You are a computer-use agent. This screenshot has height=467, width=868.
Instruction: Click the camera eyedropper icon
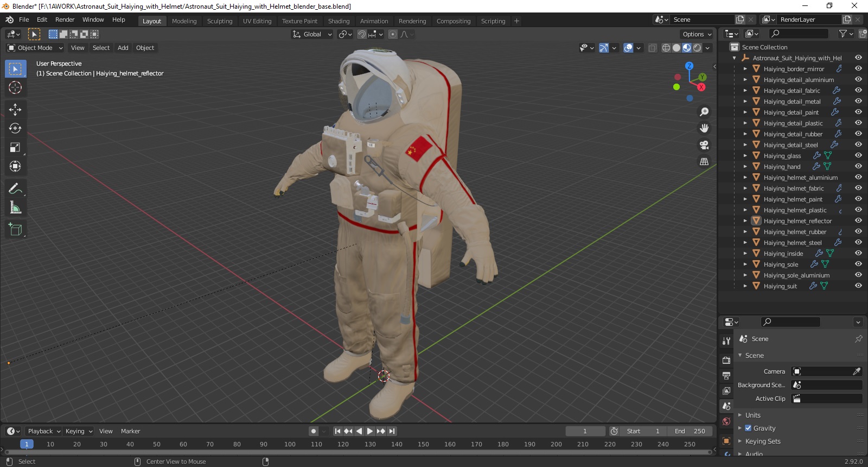[857, 371]
